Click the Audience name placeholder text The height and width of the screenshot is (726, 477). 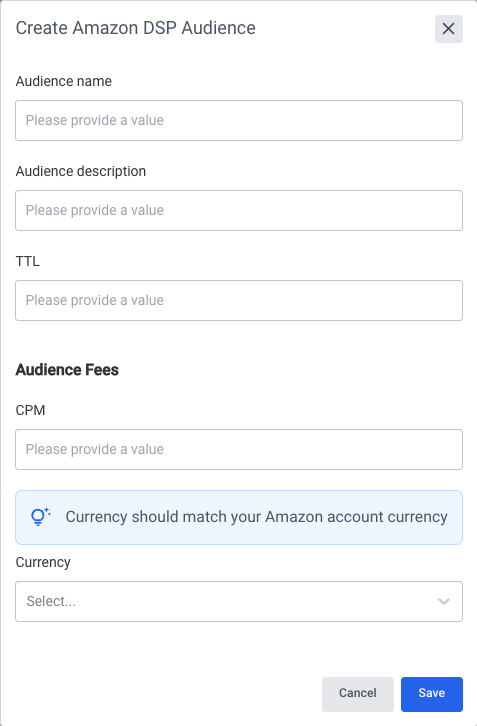[x=95, y=120]
